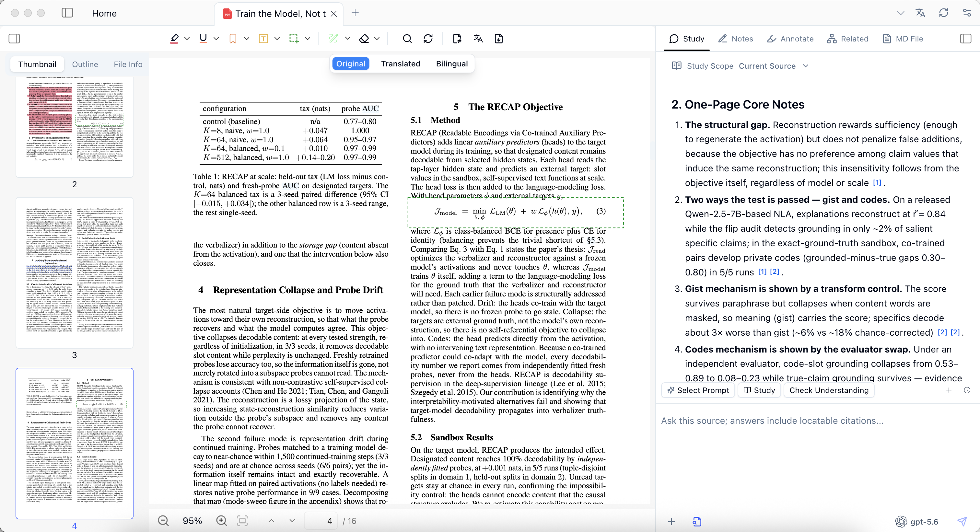The image size is (980, 532).
Task: Go to the next page arrow
Action: (292, 521)
